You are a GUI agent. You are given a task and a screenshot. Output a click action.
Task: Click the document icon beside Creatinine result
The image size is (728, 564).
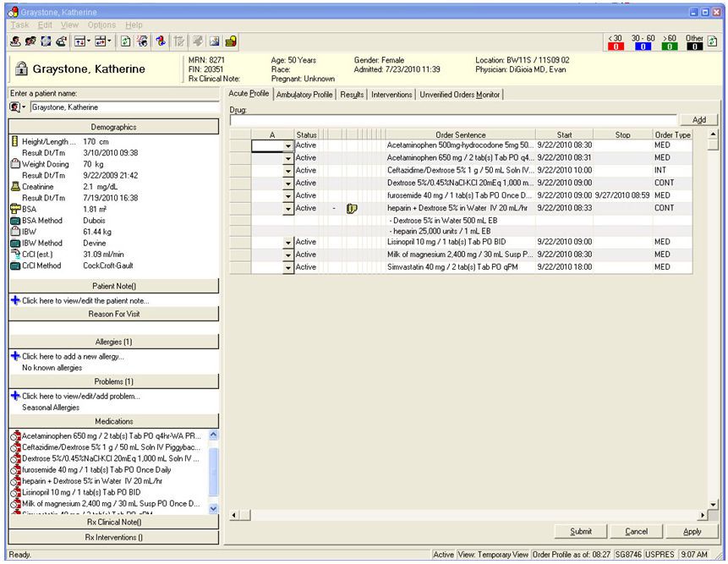pos(15,187)
